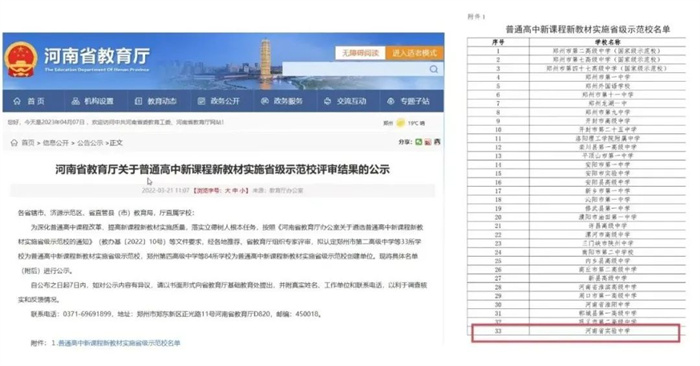Click the list title 普通高中新课程新教材实施省级示范校名单
The height and width of the screenshot is (366, 700).
click(x=588, y=29)
